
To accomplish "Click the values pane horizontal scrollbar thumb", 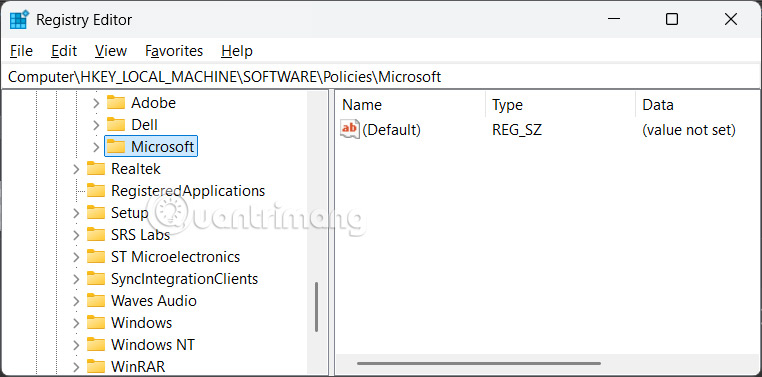I will [x=479, y=363].
